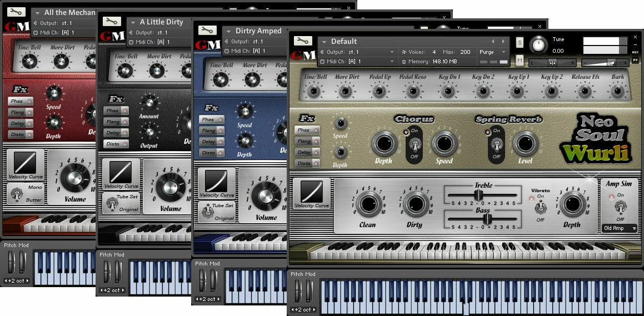
Task: Adjust the stereo pan slider in Default window
Action: click(x=552, y=63)
